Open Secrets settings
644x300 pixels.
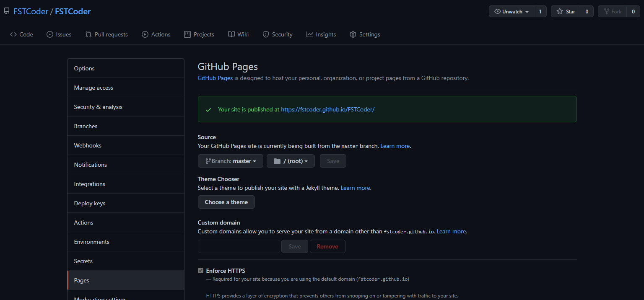coord(126,261)
